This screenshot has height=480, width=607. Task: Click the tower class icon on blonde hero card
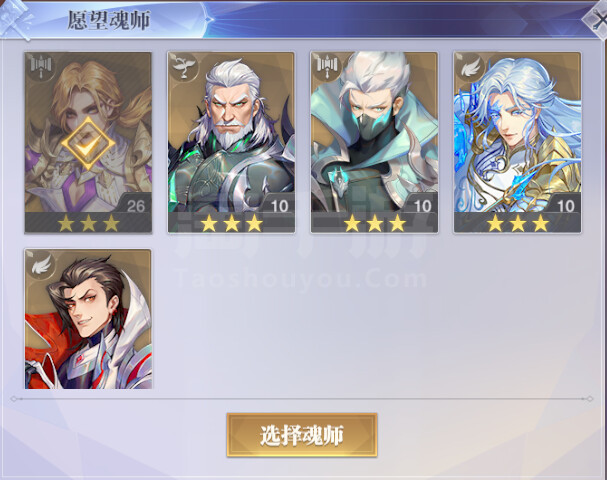pyautogui.click(x=41, y=67)
